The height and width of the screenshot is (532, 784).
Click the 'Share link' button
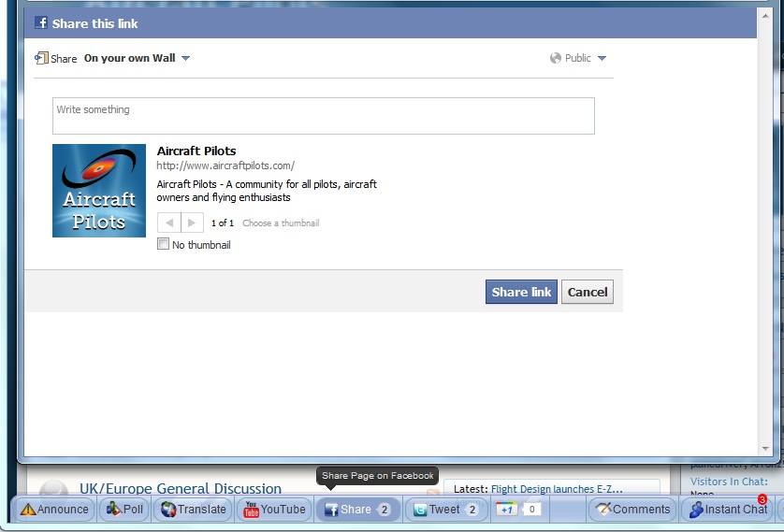point(521,292)
